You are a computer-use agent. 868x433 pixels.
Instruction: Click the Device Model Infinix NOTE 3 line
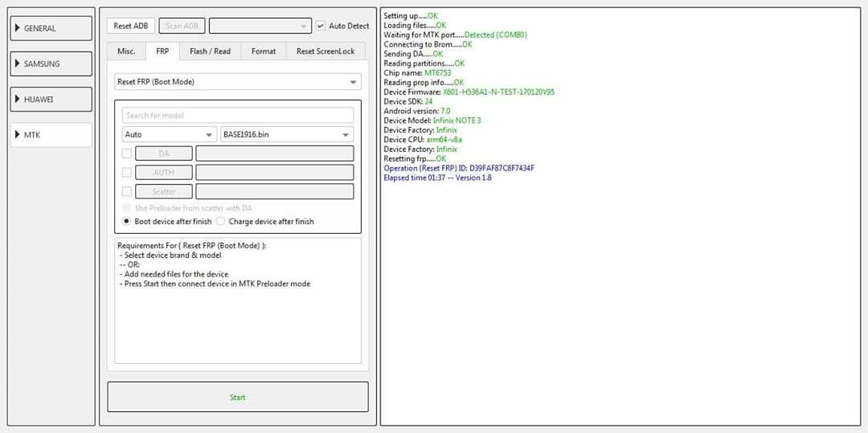pyautogui.click(x=432, y=121)
